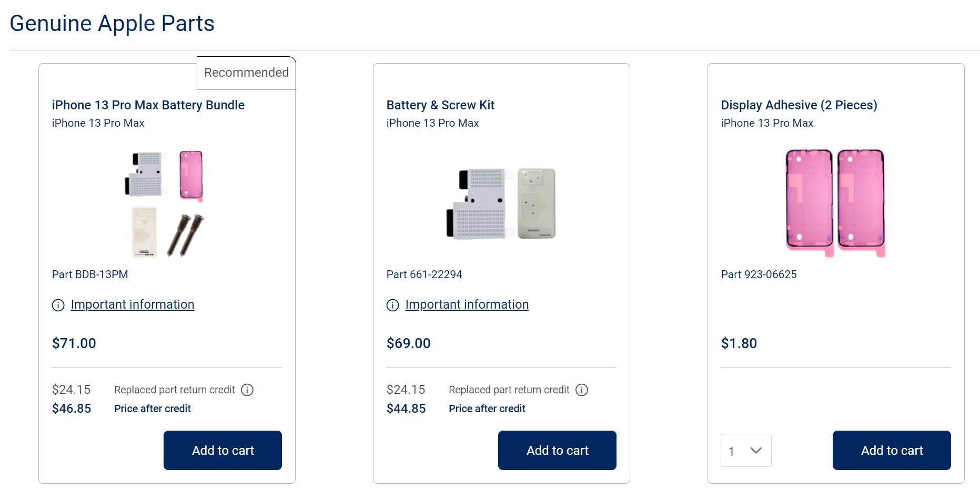The image size is (980, 499).
Task: Open return credit info icon for Battery Bundle
Action: [x=247, y=390]
